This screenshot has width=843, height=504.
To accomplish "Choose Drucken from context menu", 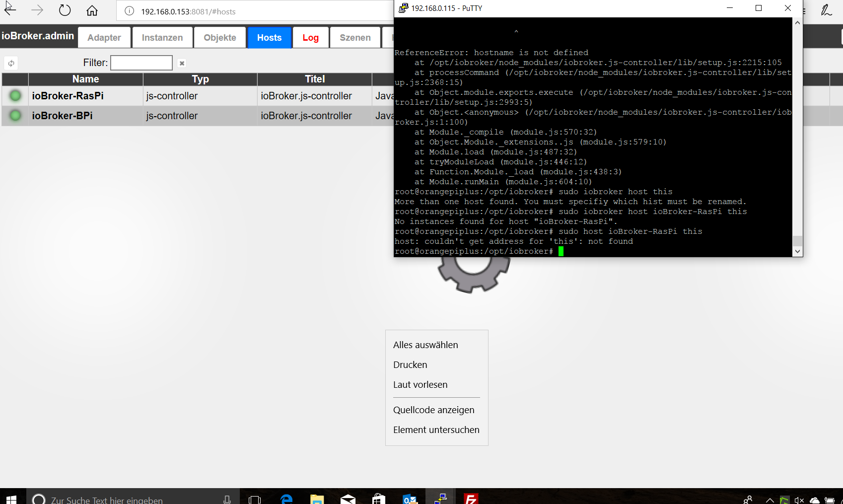I will [437, 364].
